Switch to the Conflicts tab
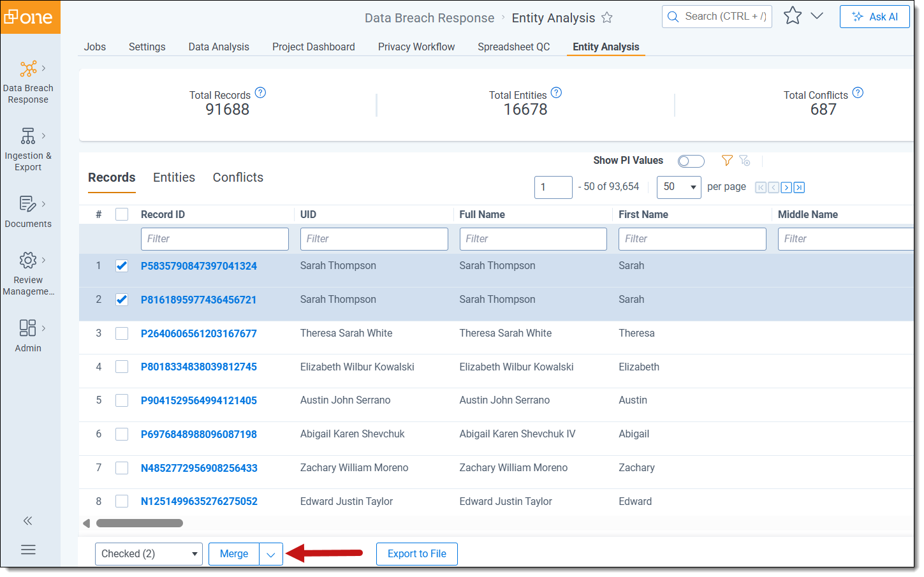 point(238,178)
